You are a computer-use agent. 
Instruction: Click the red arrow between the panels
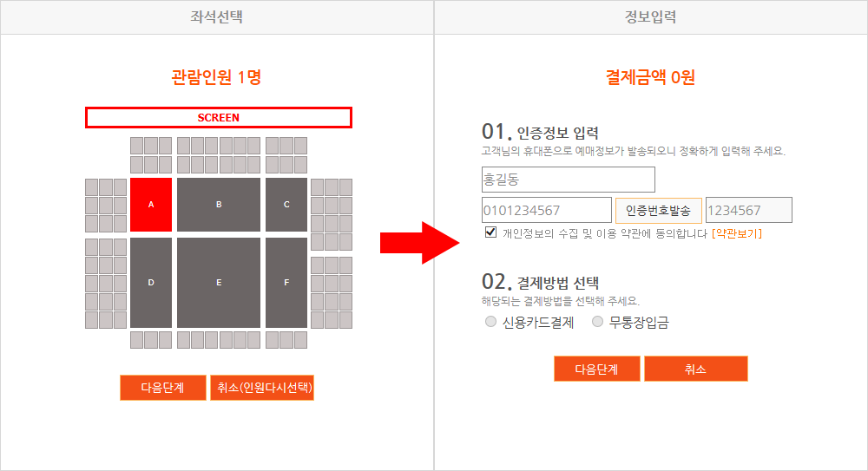419,242
